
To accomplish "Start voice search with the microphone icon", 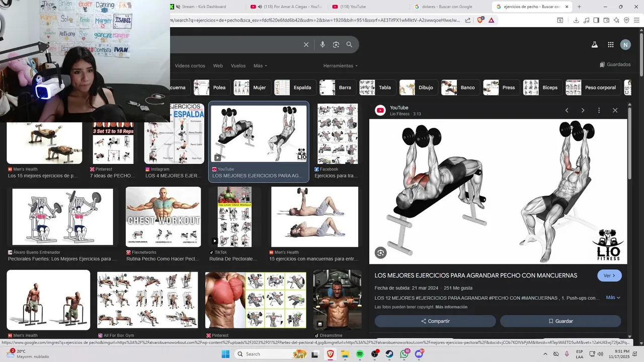I will point(323,45).
